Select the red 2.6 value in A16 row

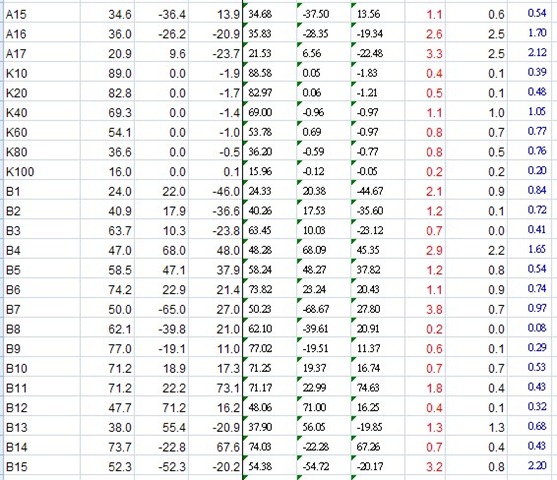[x=434, y=34]
